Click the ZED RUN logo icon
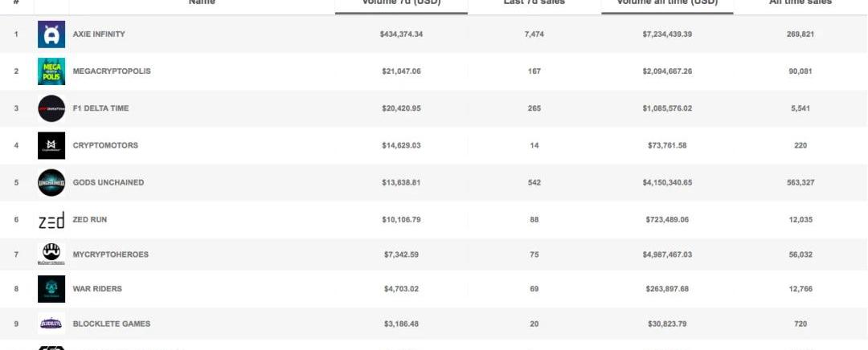This screenshot has width=868, height=350. tap(51, 220)
